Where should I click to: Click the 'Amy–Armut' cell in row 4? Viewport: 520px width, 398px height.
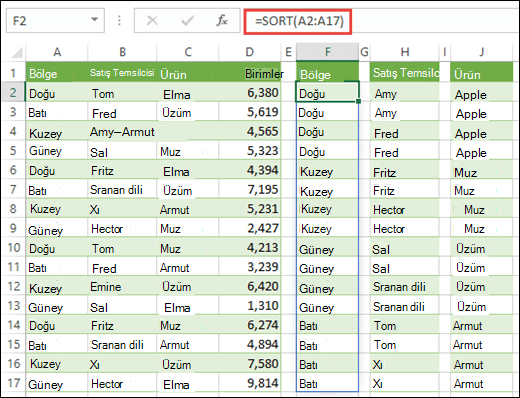(122, 132)
